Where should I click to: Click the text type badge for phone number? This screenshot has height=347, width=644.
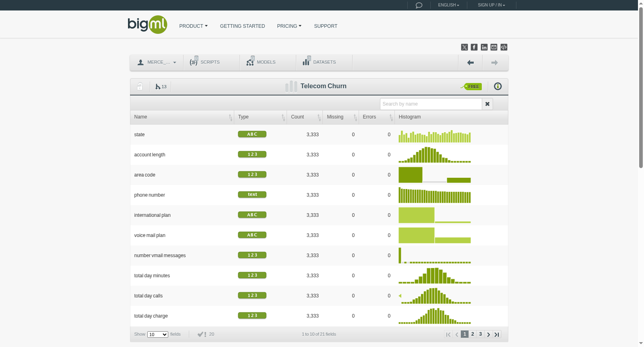pyautogui.click(x=252, y=195)
